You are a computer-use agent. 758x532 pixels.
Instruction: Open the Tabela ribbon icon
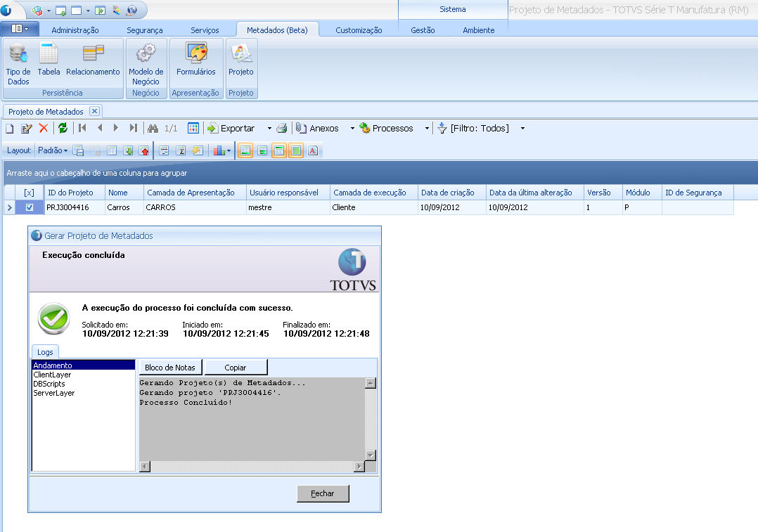49,60
